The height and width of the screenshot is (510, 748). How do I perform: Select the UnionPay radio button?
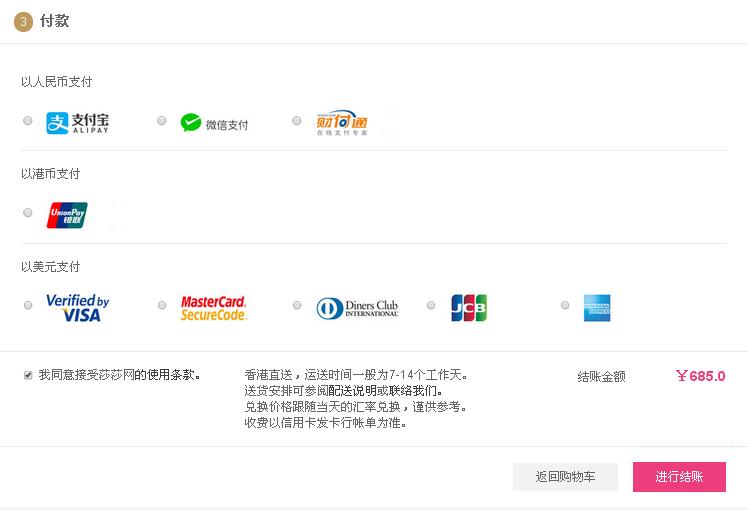coord(28,212)
